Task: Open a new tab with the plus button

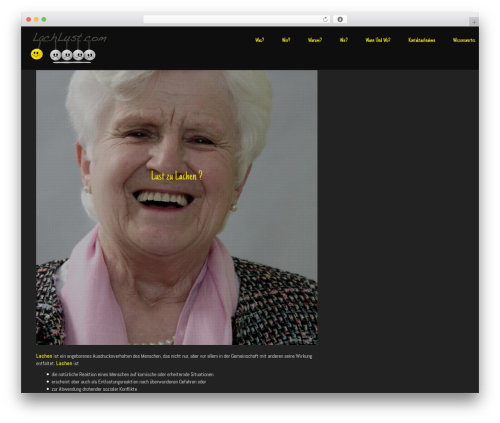Action: 474,22
